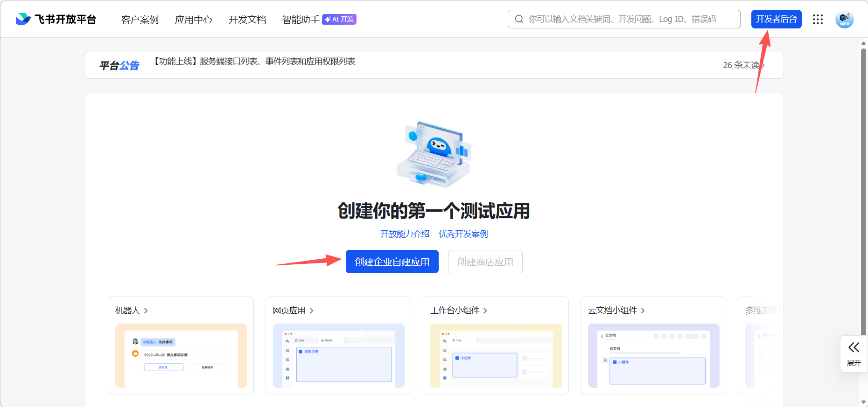Open the 优秀开发案例 link
868x407 pixels.
pos(463,234)
